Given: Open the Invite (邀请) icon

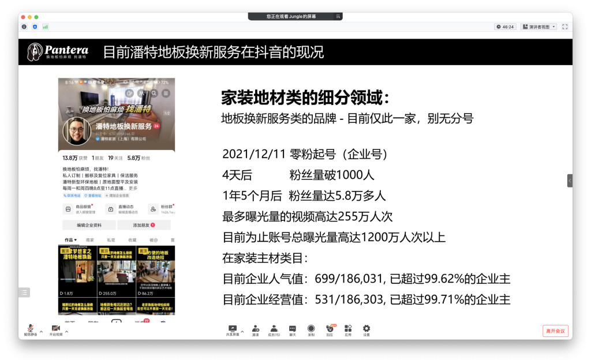Looking at the screenshot, I should coord(256,330).
